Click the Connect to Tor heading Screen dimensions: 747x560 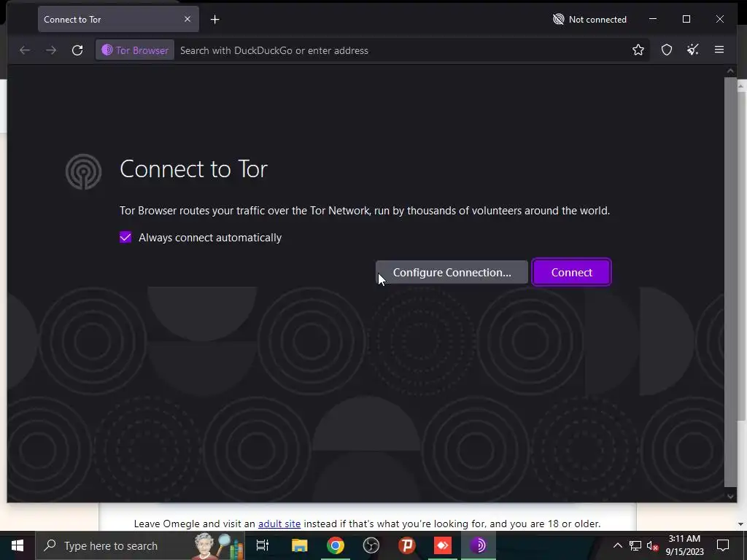coord(193,169)
